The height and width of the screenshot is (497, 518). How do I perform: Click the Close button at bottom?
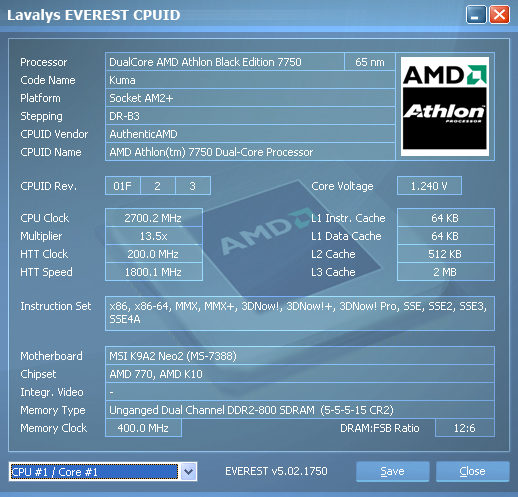[x=472, y=471]
